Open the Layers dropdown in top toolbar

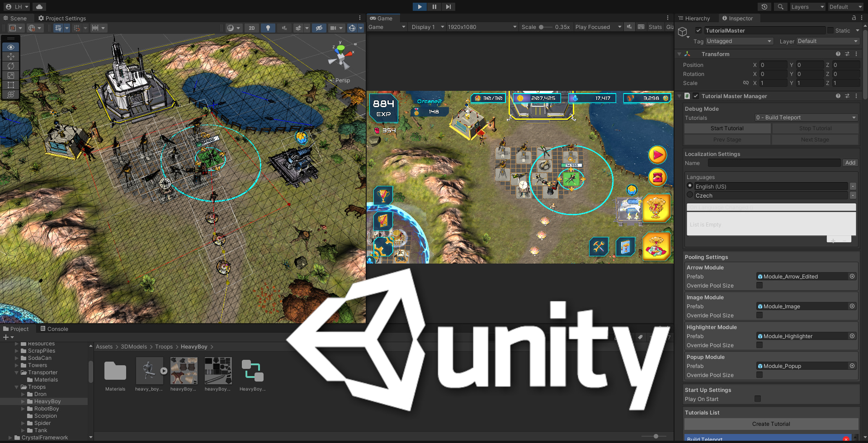click(808, 7)
